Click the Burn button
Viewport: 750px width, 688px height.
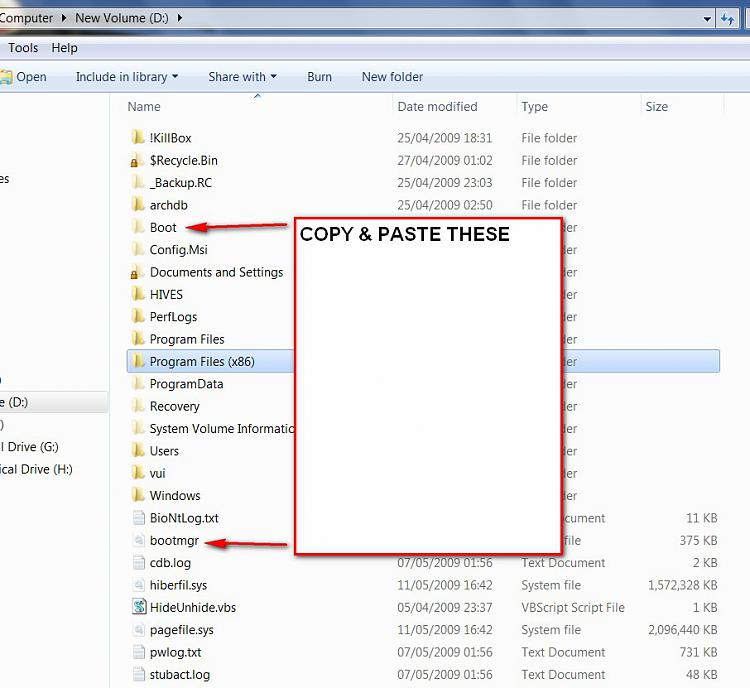pos(319,77)
